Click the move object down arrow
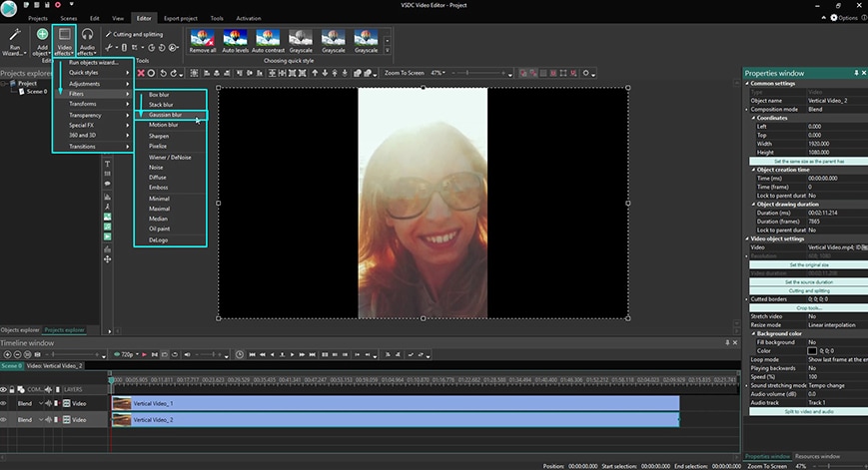Screen dimensions: 868x470 [325, 73]
